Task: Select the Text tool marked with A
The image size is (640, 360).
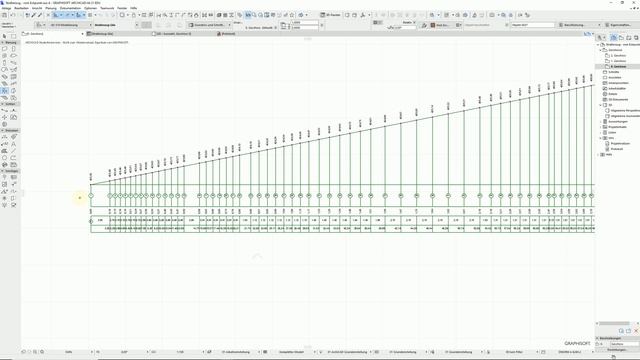Action: [13, 144]
